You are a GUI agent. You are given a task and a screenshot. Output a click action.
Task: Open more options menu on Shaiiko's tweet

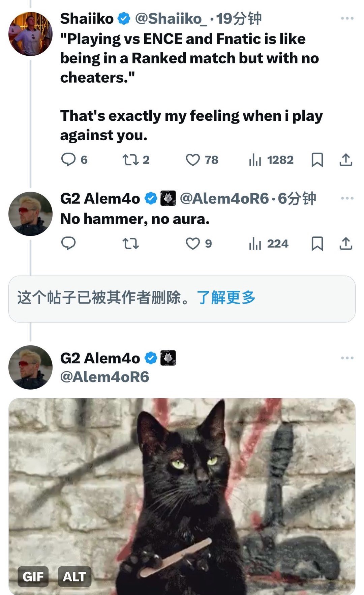[x=347, y=18]
